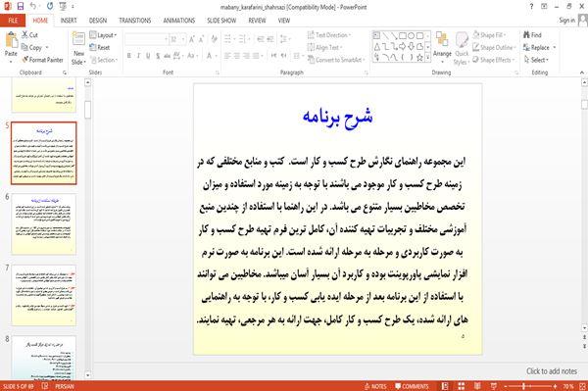Viewport: 588px width, 391px height.
Task: Toggle Italic formatting
Action: click(x=138, y=56)
